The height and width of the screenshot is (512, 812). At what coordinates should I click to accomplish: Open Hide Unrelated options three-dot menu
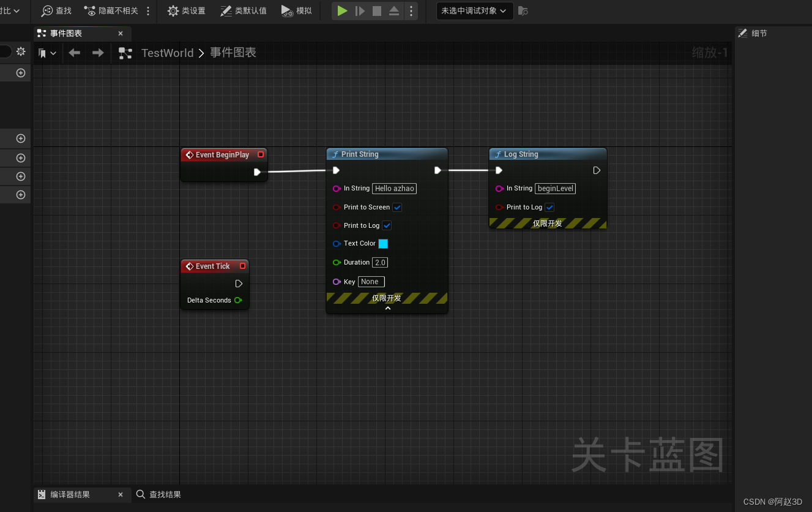tap(148, 11)
